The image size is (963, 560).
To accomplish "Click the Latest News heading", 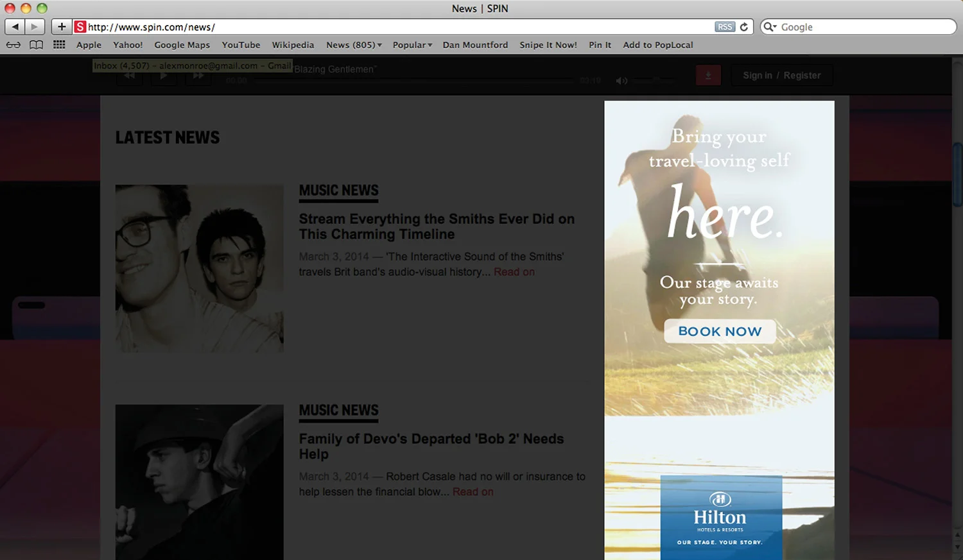I will click(168, 138).
